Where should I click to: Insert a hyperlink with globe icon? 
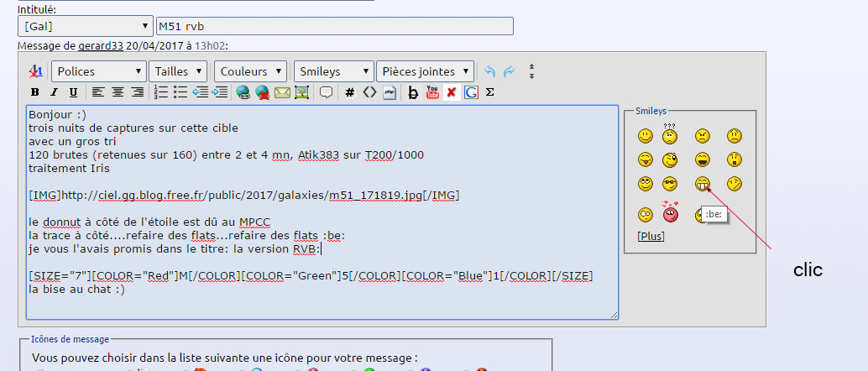point(243,92)
